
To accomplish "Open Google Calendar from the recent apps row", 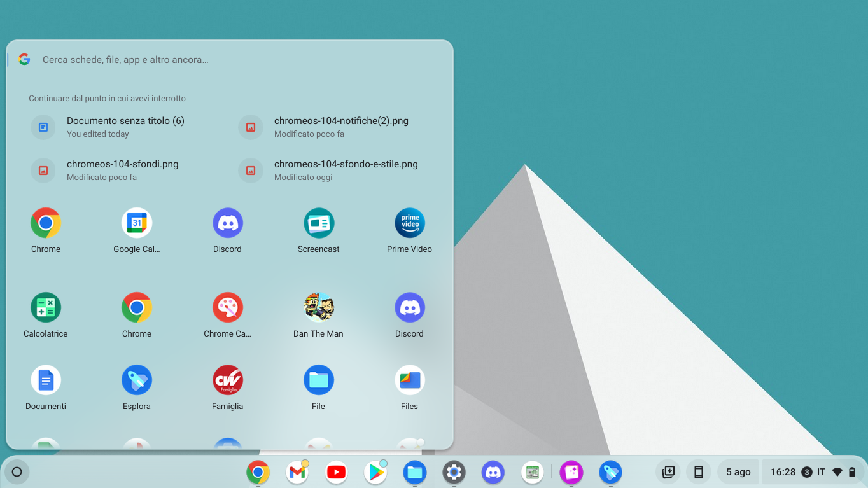I will pyautogui.click(x=137, y=224).
